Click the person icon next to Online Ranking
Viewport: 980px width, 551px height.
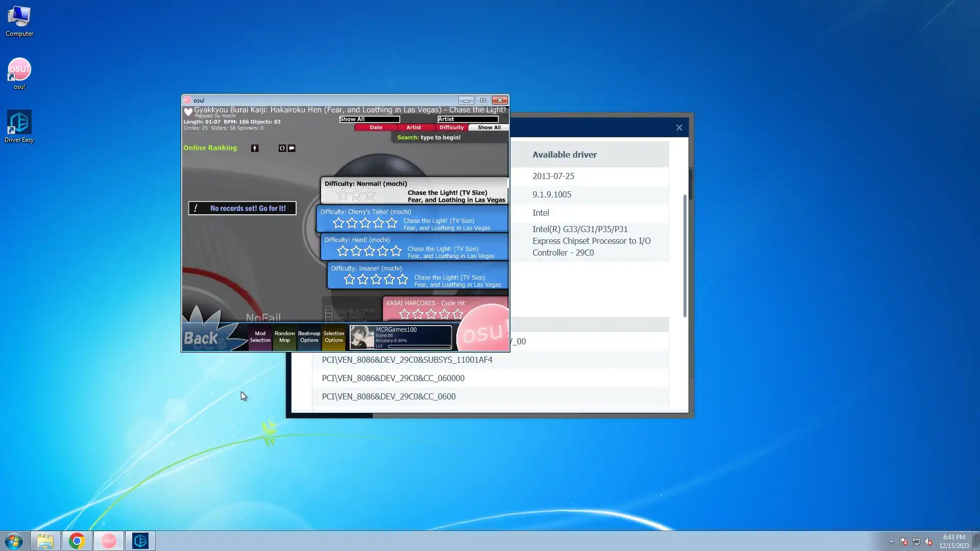[x=255, y=148]
